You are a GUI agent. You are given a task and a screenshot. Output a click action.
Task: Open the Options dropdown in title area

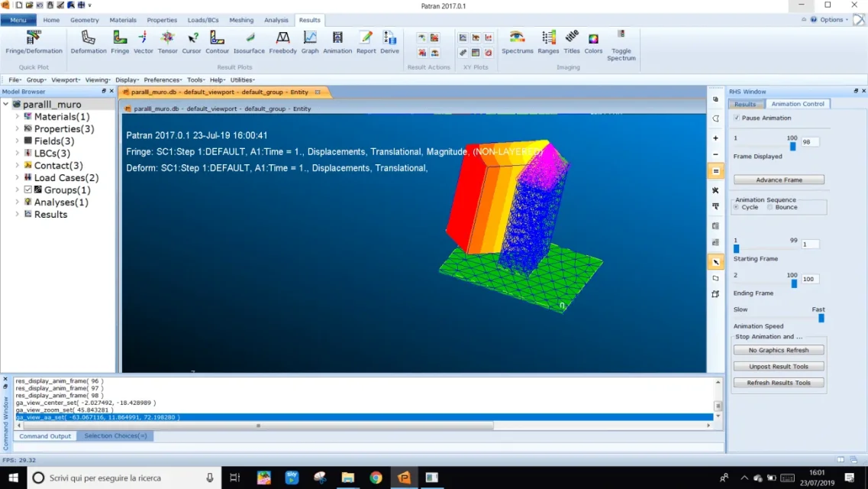[x=834, y=19]
